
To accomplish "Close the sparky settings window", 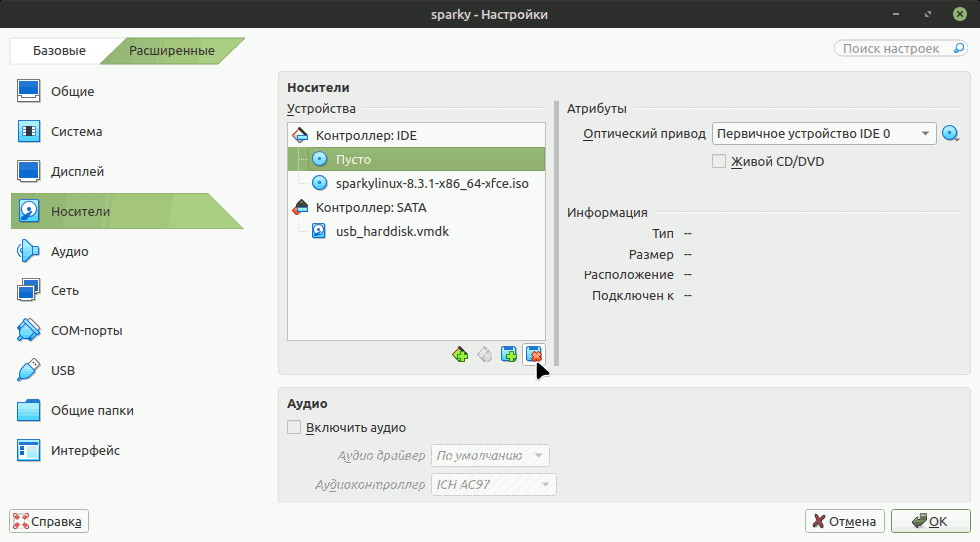I will 960,14.
